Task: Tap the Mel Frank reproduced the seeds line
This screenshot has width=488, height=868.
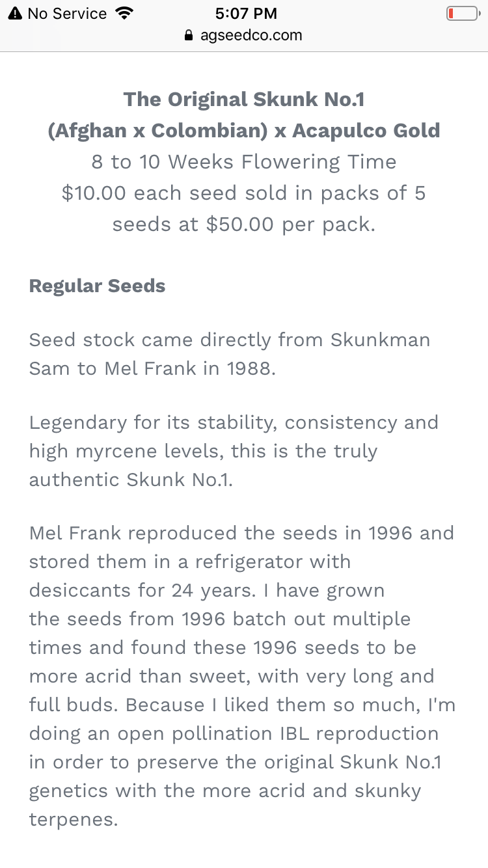Action: click(241, 533)
